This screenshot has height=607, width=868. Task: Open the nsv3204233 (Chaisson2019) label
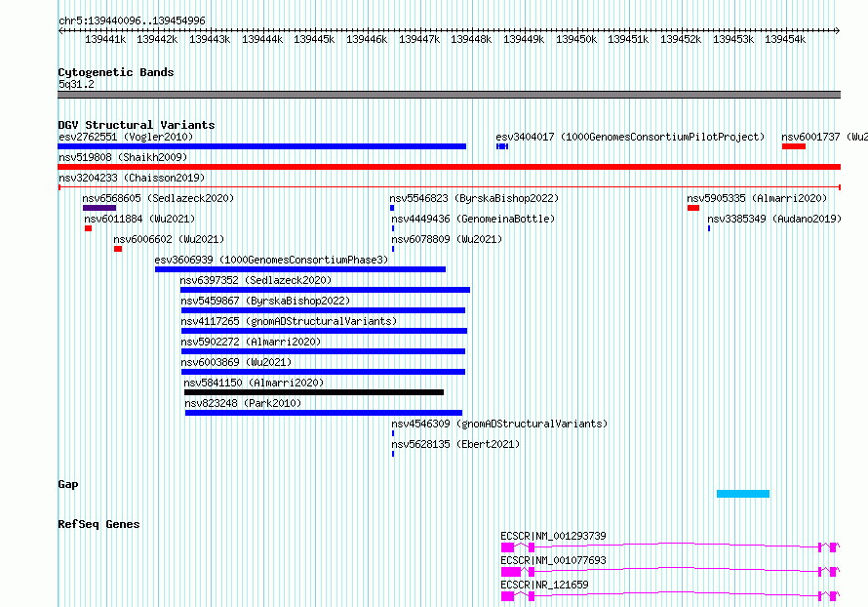click(132, 178)
